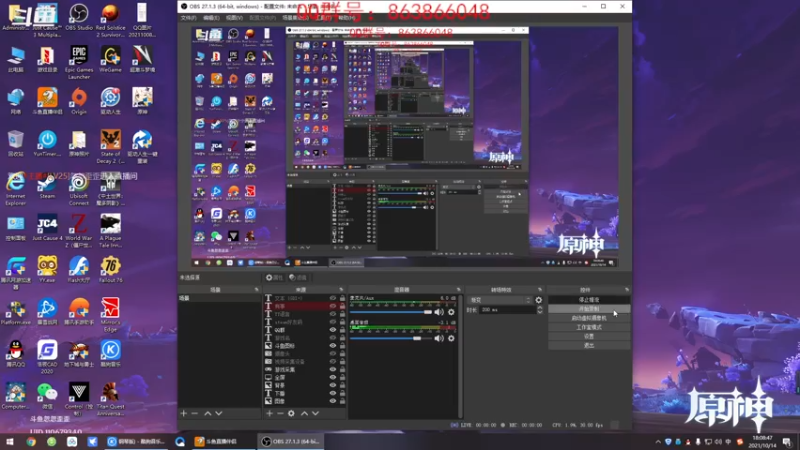The height and width of the screenshot is (450, 800).
Task: Hide the 全屏 source with its eye
Action: [x=333, y=378]
